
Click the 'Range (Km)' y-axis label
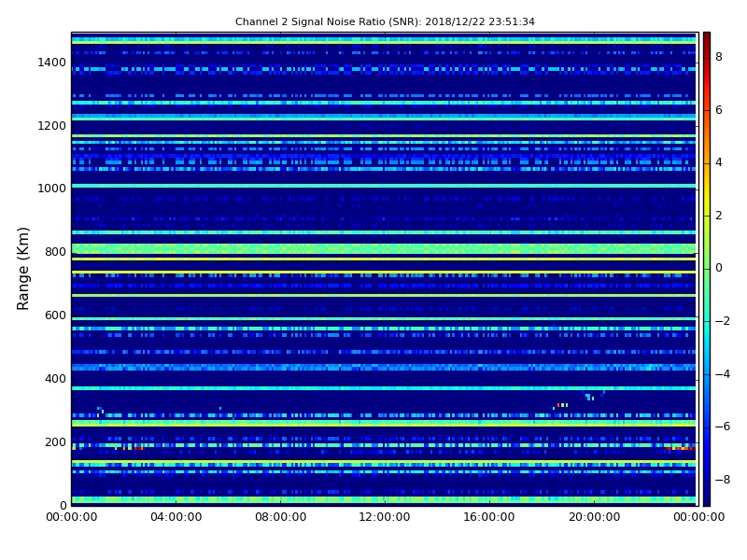click(x=22, y=269)
